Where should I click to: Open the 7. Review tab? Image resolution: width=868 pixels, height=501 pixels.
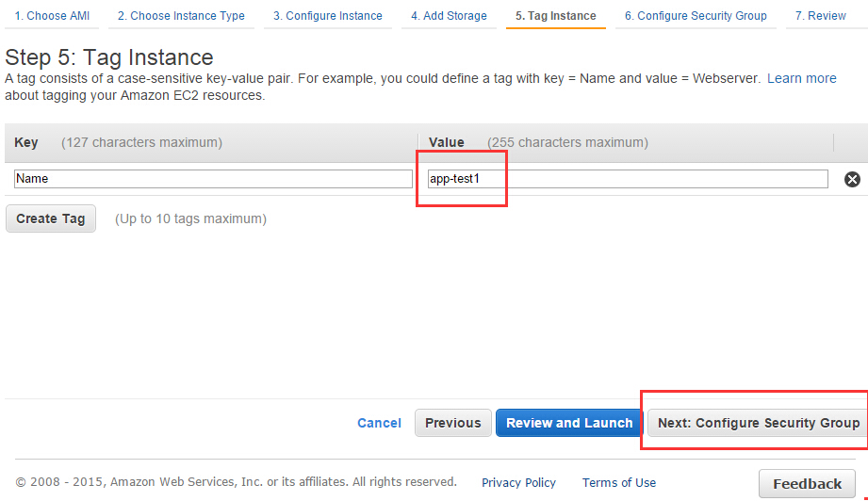coord(821,16)
